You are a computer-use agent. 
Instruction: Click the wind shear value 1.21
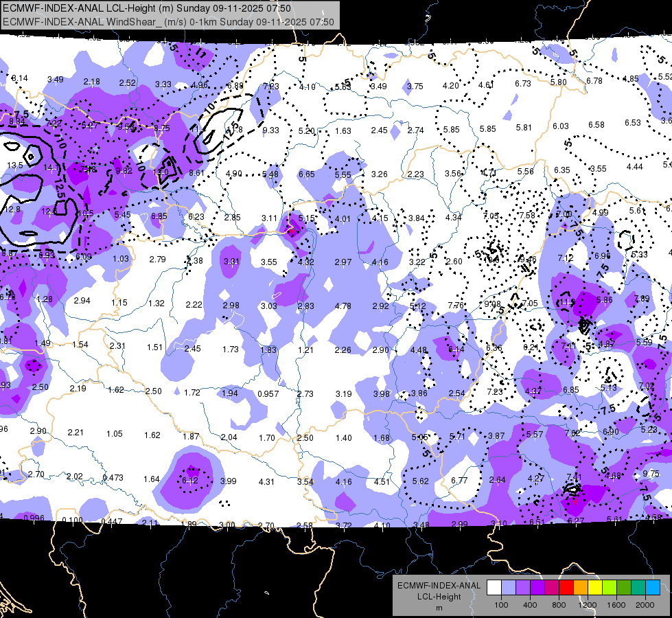point(305,350)
